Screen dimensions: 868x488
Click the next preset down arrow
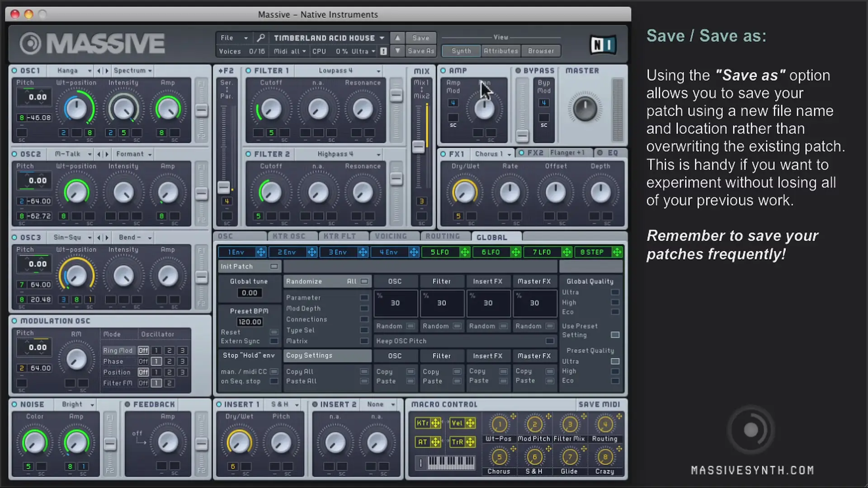(397, 51)
